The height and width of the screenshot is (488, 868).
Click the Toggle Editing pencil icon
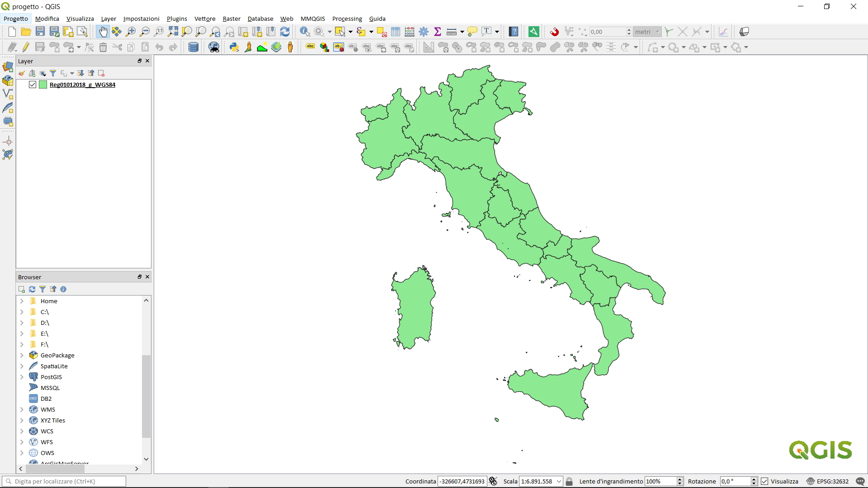click(x=26, y=47)
